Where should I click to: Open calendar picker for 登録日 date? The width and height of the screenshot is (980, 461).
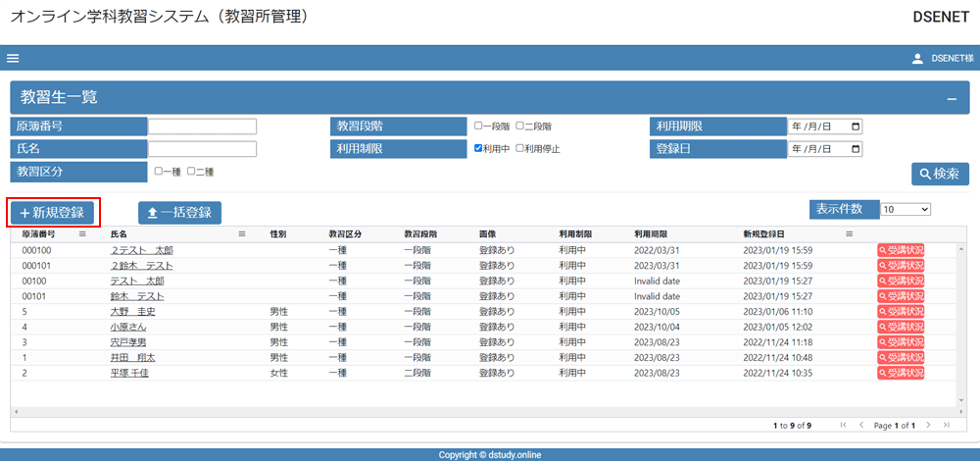tap(856, 149)
